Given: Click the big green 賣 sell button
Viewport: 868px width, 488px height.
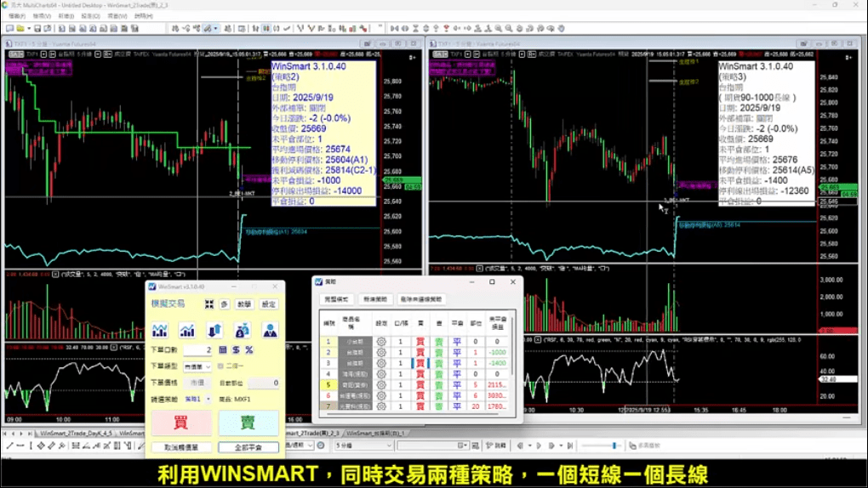Looking at the screenshot, I should tap(248, 423).
